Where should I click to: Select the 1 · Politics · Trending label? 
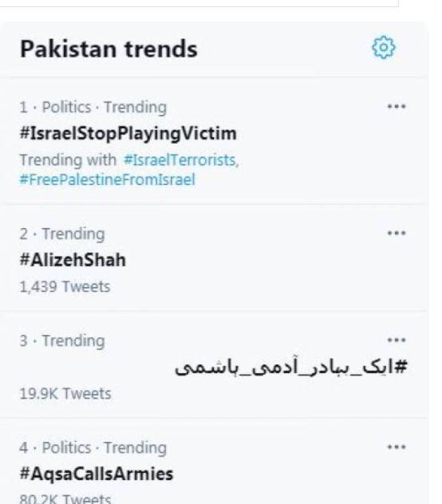pos(93,108)
